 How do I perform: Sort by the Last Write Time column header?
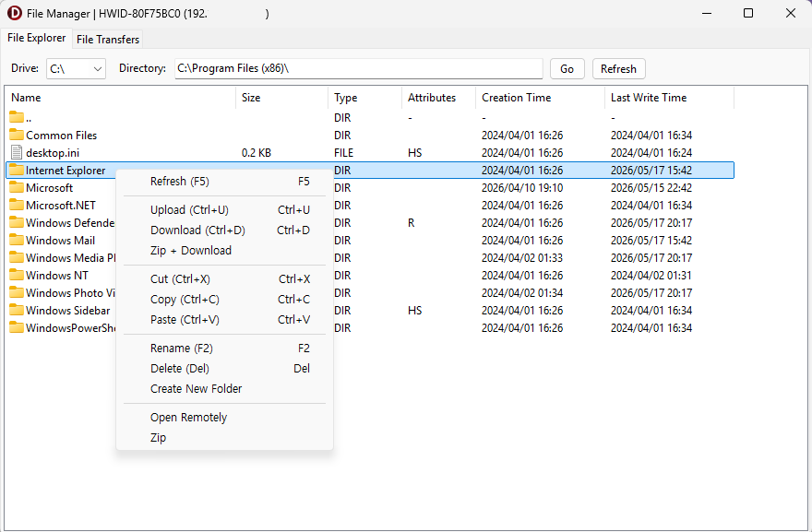[669, 98]
